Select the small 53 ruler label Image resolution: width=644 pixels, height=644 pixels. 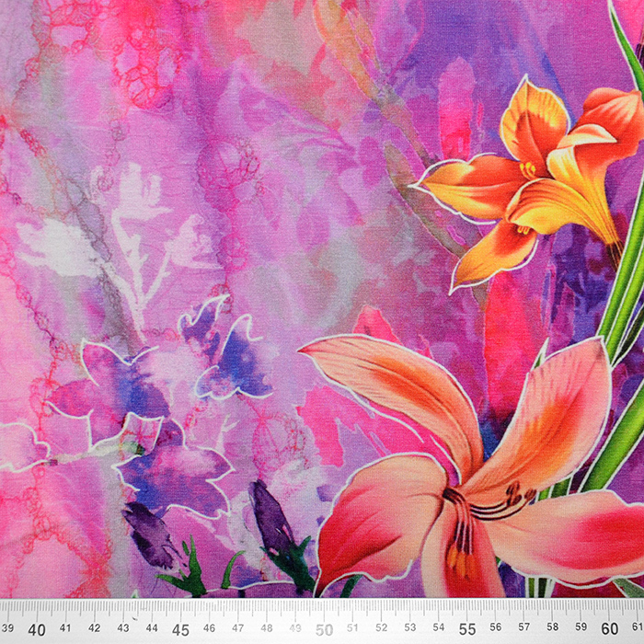[410, 627]
